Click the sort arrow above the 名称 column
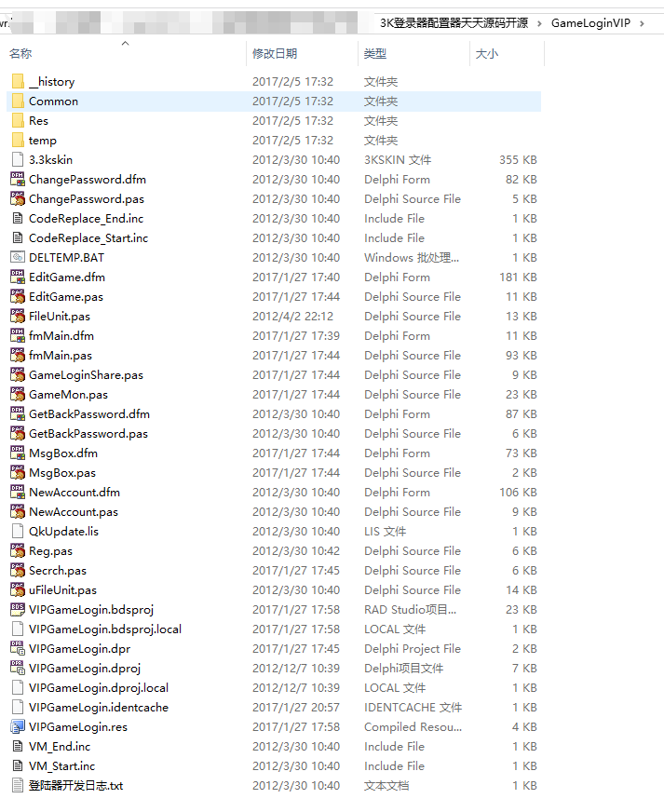 (x=126, y=43)
